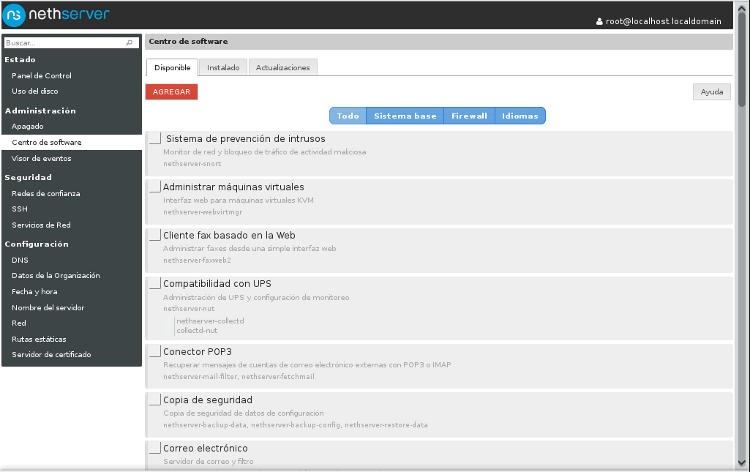Image resolution: width=750 pixels, height=472 pixels.
Task: Filter by Sistema base category
Action: 405,116
